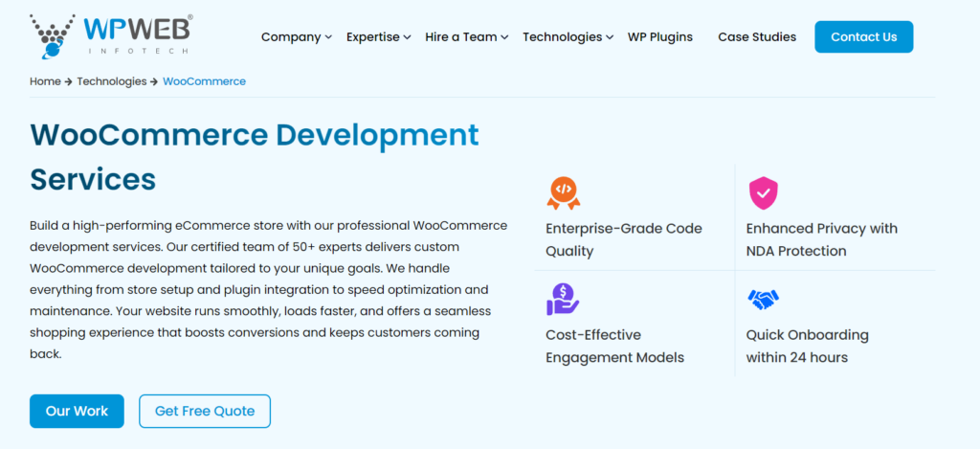This screenshot has width=980, height=449.
Task: Expand the chevron next to Expertise
Action: tap(407, 37)
